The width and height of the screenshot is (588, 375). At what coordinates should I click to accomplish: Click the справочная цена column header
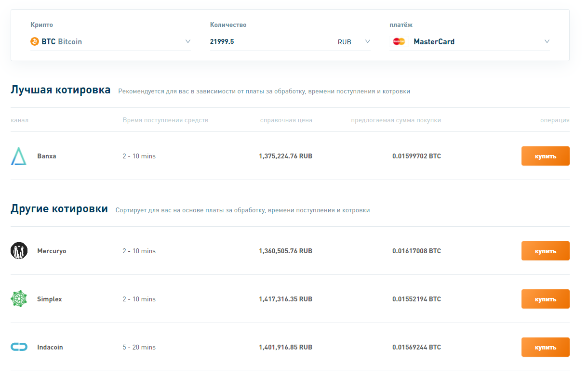click(x=286, y=120)
